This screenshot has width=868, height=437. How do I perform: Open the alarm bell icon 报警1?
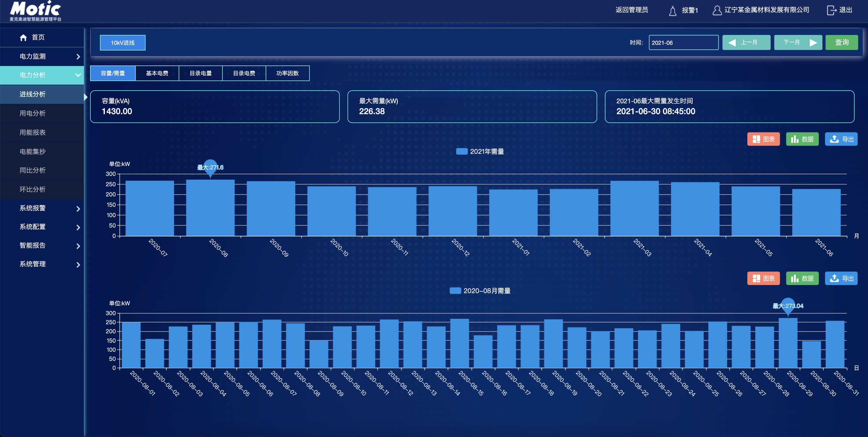[x=672, y=10]
